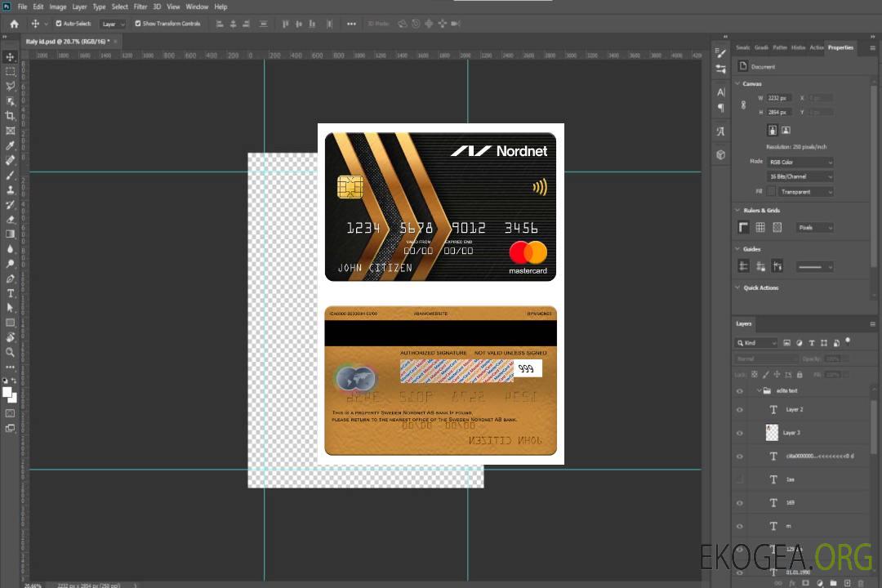The width and height of the screenshot is (882, 588).
Task: Toggle the layer filter on/off switch
Action: click(x=848, y=341)
